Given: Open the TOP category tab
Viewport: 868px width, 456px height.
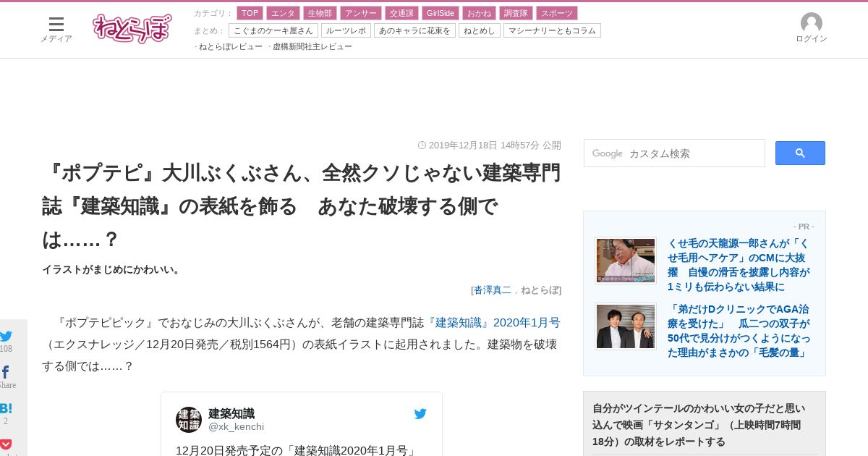Looking at the screenshot, I should point(250,13).
